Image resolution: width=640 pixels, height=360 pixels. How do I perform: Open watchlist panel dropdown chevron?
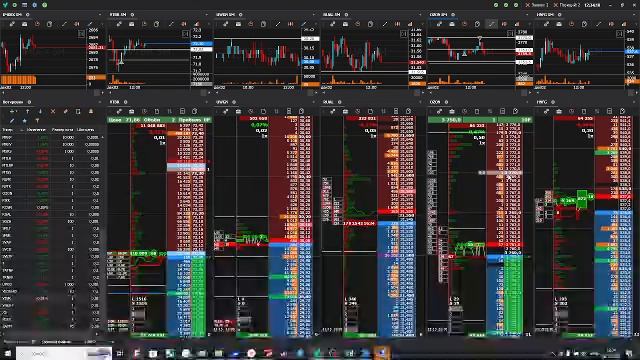pyautogui.click(x=100, y=102)
